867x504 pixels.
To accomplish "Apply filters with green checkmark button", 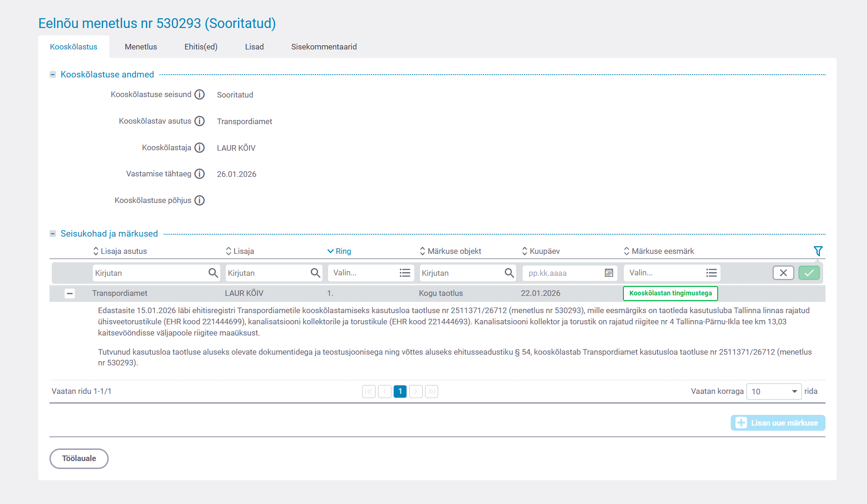I will tap(809, 273).
